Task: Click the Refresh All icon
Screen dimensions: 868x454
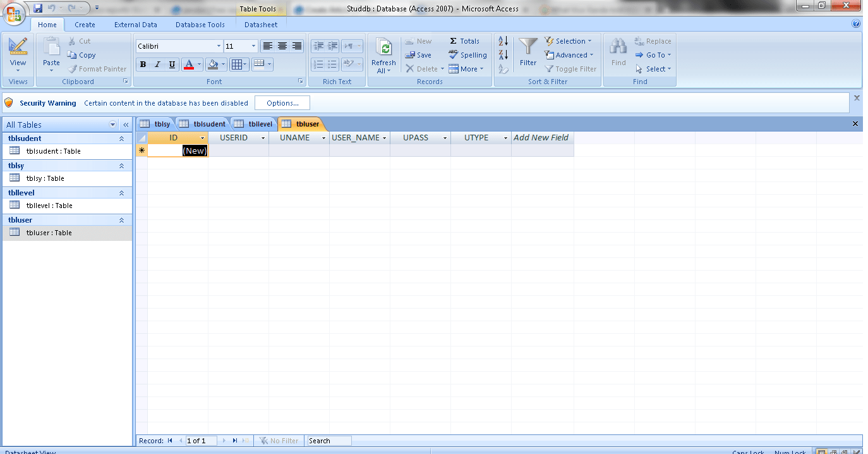Action: [x=383, y=47]
